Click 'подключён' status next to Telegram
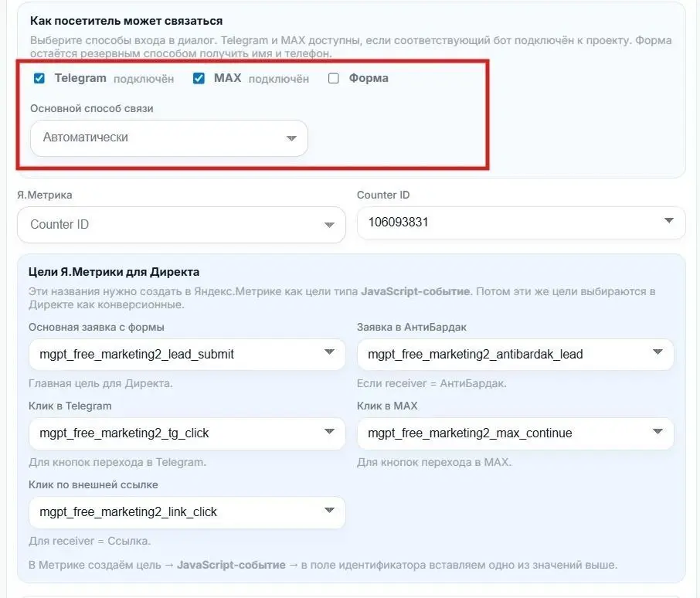The width and height of the screenshot is (700, 598). pyautogui.click(x=144, y=79)
